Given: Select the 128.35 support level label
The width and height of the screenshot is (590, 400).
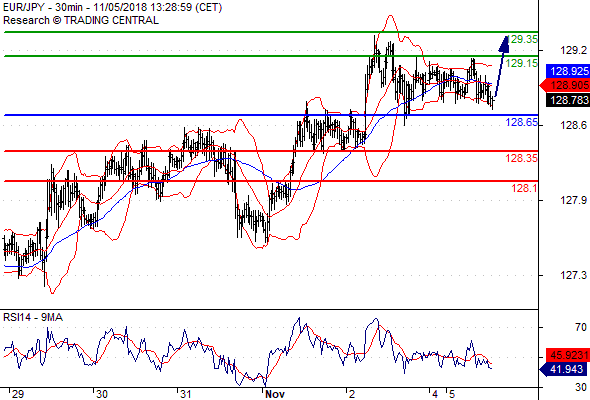Looking at the screenshot, I should click(522, 158).
